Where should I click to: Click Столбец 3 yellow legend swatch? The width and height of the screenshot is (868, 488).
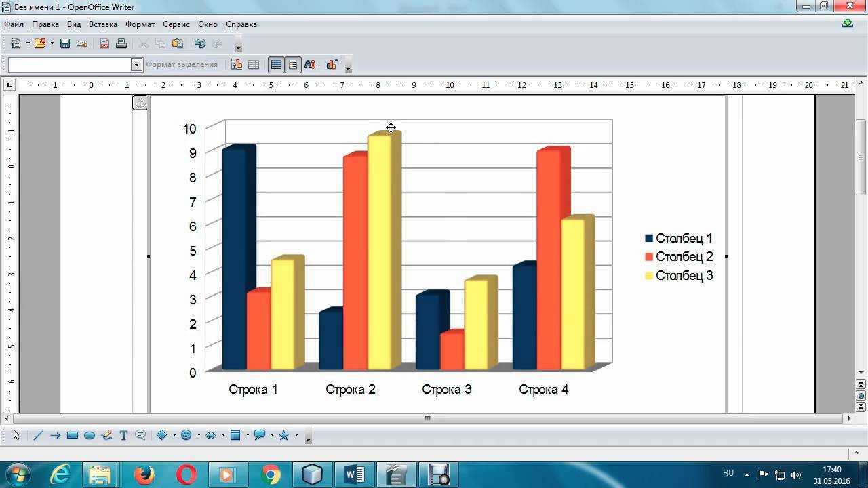point(649,276)
